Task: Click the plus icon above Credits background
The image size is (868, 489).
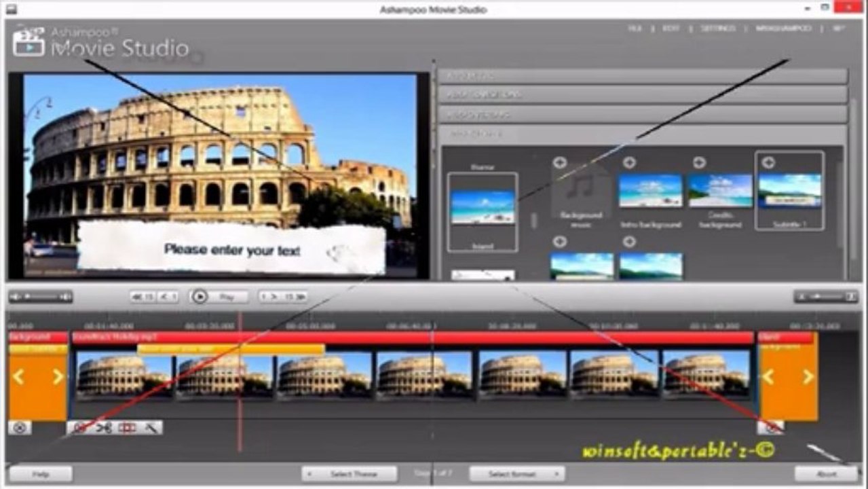Action: pyautogui.click(x=699, y=162)
